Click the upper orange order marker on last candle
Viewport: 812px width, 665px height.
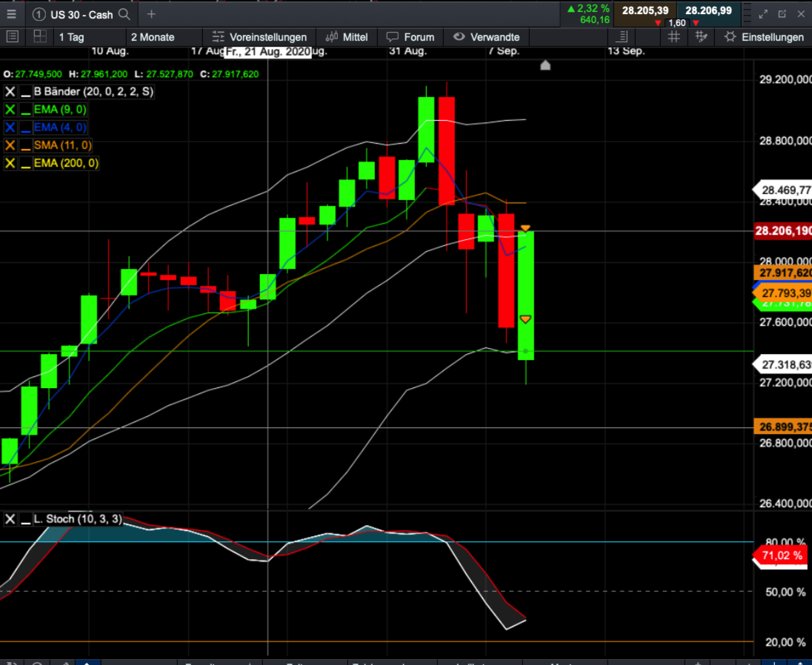coord(525,228)
